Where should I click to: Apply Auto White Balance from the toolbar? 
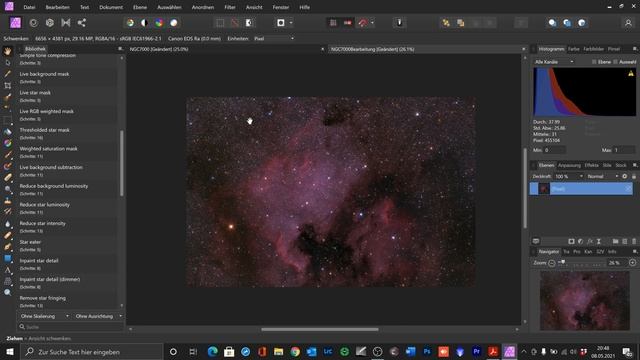click(174, 23)
